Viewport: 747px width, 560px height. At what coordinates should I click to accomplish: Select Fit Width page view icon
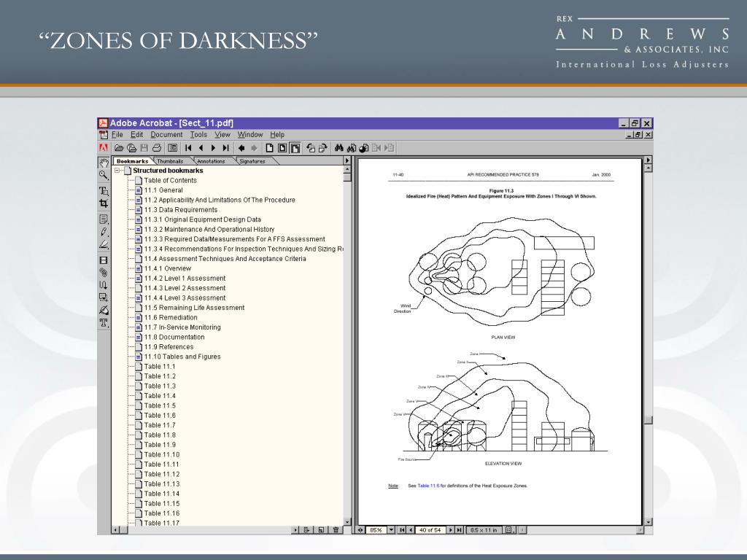(295, 148)
